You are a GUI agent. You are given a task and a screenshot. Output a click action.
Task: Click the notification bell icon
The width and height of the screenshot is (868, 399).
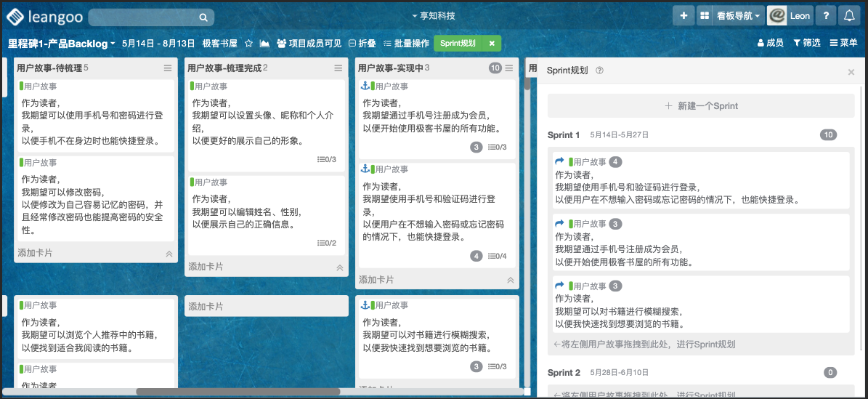[x=849, y=16]
